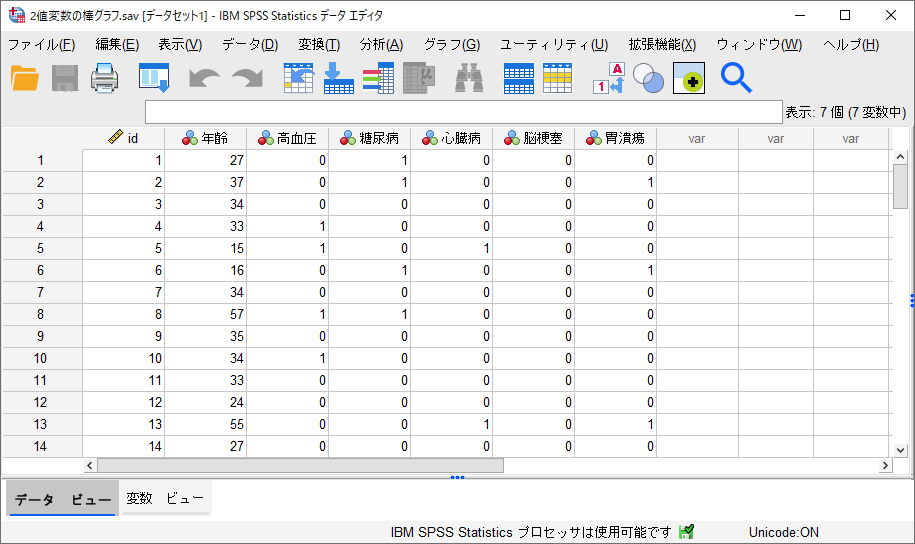Click 年齢 cell with value 16
Viewport: 915px width, 544px height.
click(x=205, y=270)
